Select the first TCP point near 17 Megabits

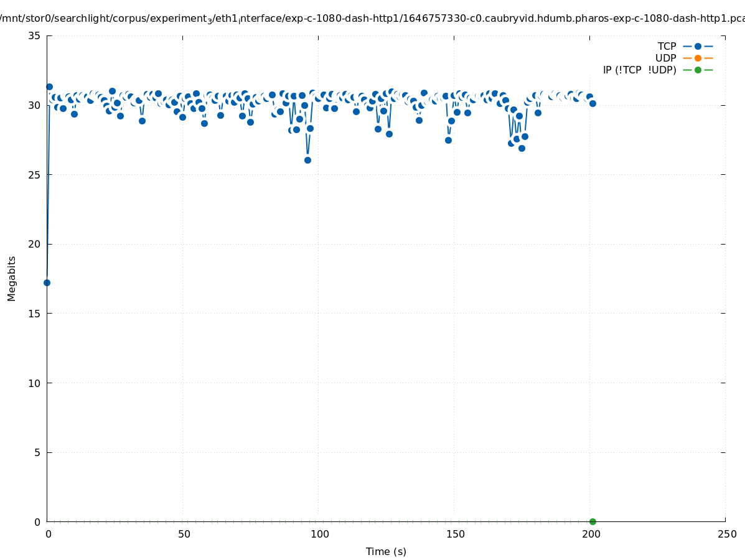click(47, 282)
